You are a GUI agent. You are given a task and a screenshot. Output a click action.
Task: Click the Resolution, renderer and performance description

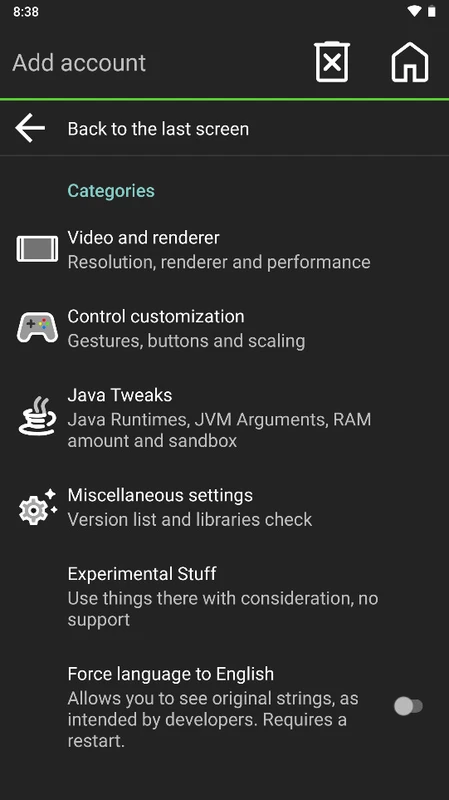point(219,262)
